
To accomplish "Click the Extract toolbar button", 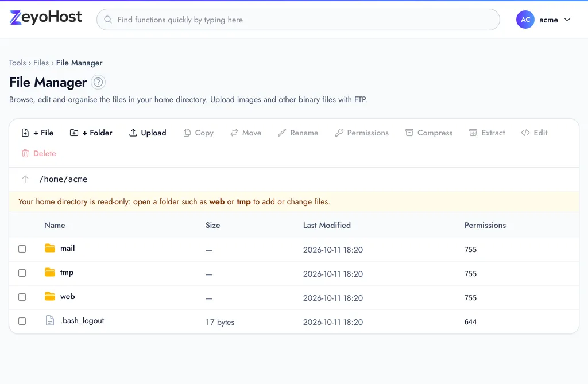I will pyautogui.click(x=487, y=133).
